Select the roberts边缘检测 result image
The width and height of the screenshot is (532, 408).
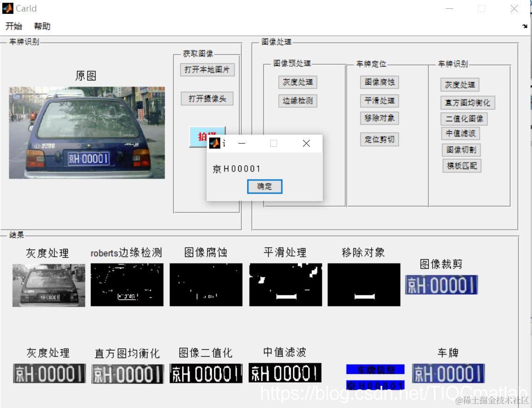pos(127,285)
